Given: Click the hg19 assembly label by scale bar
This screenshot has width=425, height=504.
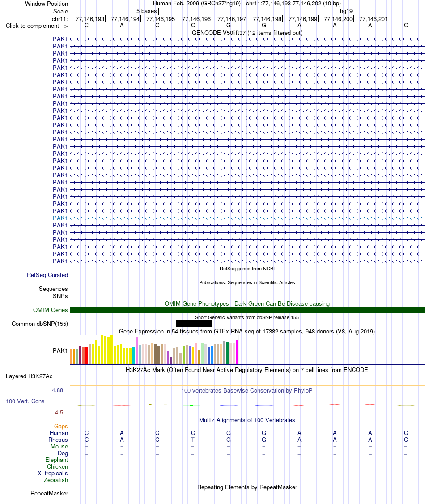Looking at the screenshot, I should (x=346, y=11).
